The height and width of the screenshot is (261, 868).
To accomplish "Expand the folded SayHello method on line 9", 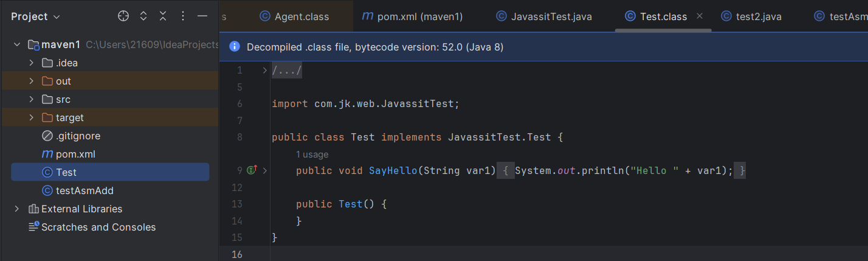I will pos(264,171).
